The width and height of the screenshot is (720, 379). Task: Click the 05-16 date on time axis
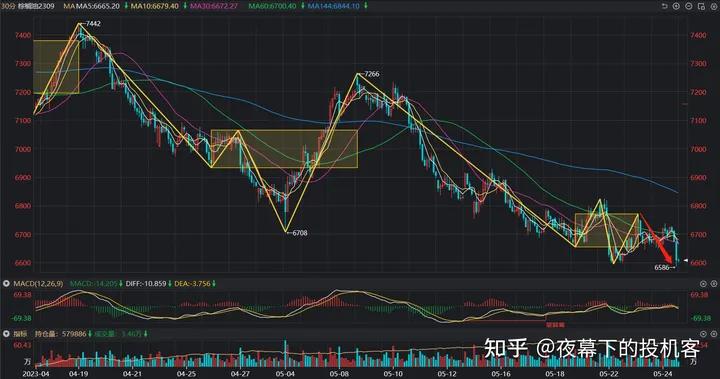click(501, 373)
